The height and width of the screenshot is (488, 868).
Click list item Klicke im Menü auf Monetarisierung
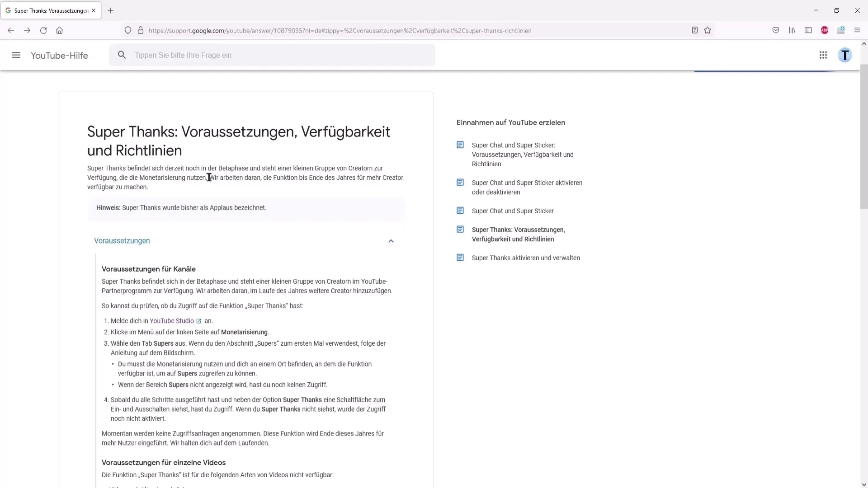pyautogui.click(x=190, y=332)
